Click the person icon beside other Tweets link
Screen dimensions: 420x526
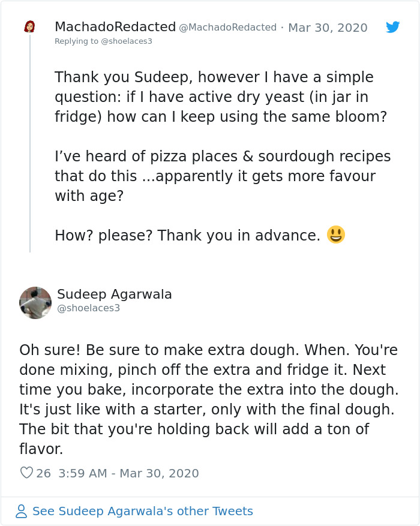[x=22, y=511]
